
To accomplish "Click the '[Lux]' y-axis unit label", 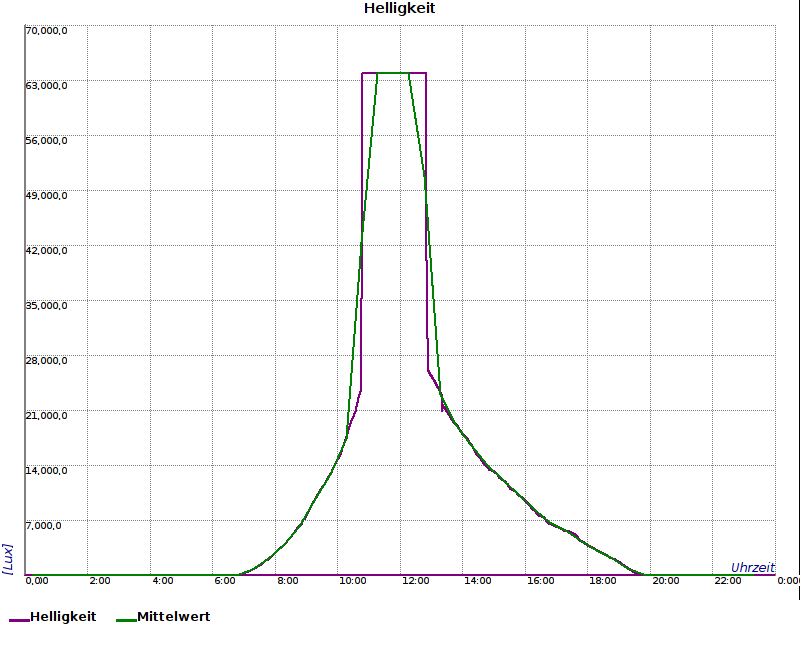I will (7, 559).
